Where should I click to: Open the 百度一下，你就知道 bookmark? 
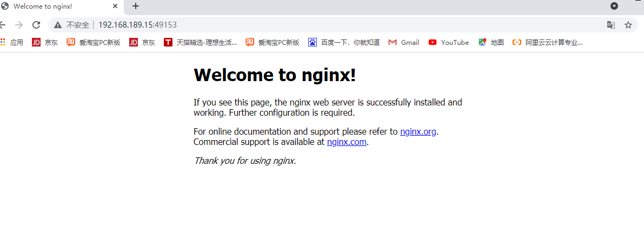[x=344, y=42]
